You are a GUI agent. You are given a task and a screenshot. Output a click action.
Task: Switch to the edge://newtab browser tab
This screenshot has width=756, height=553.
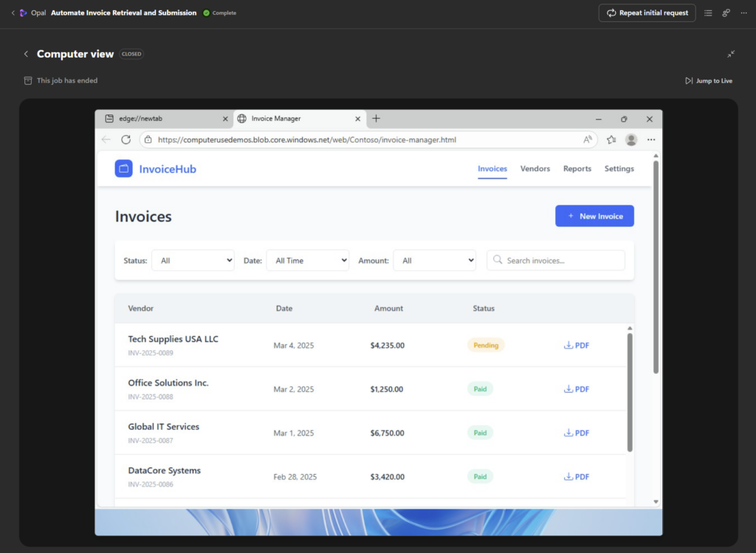(162, 119)
